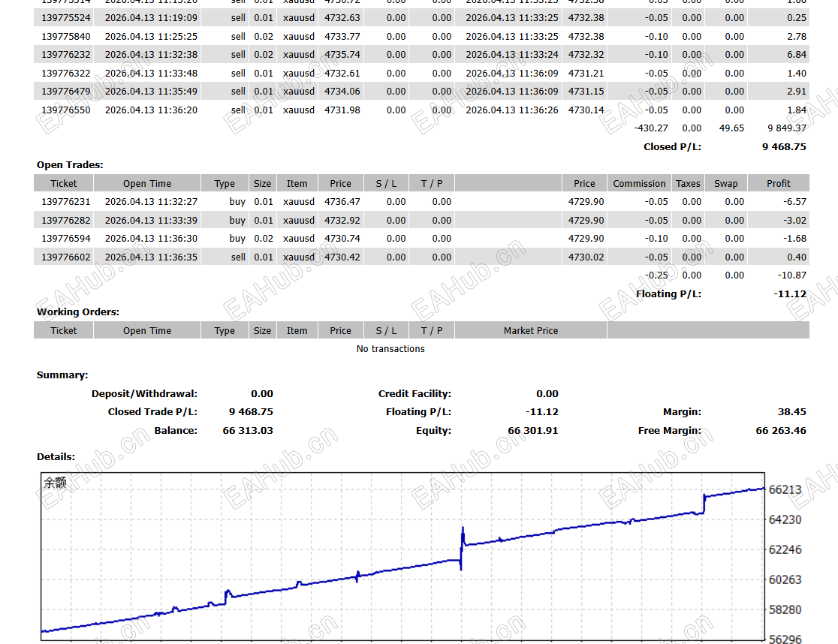Click current price 4730.02
This screenshot has height=644, width=838.
pos(586,257)
